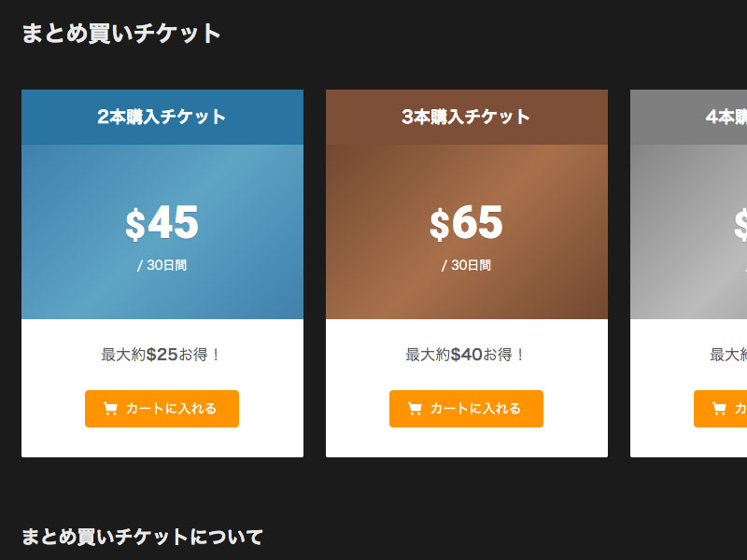The width and height of the screenshot is (747, 560).
Task: Click cart icon in 2本購入チケット card button
Action: [110, 409]
